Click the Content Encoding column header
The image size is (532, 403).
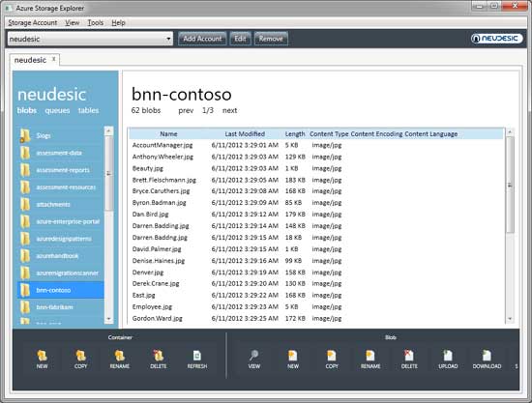pyautogui.click(x=376, y=134)
